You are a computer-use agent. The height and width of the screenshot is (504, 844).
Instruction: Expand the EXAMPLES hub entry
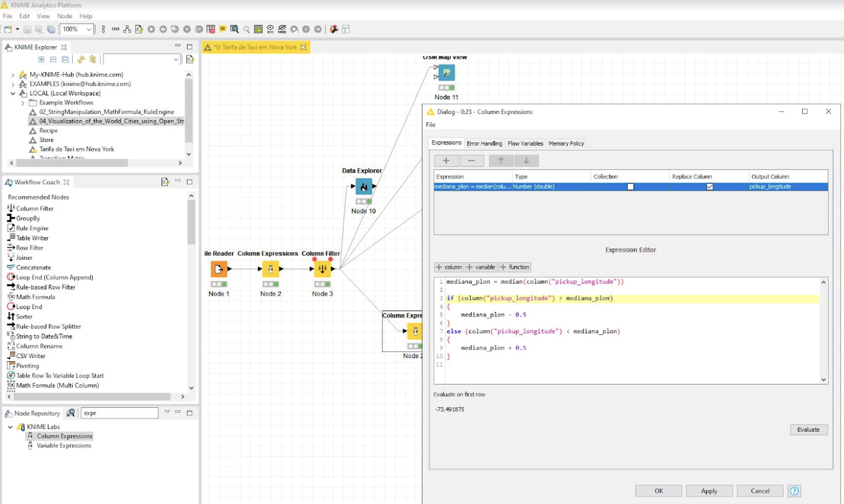13,84
